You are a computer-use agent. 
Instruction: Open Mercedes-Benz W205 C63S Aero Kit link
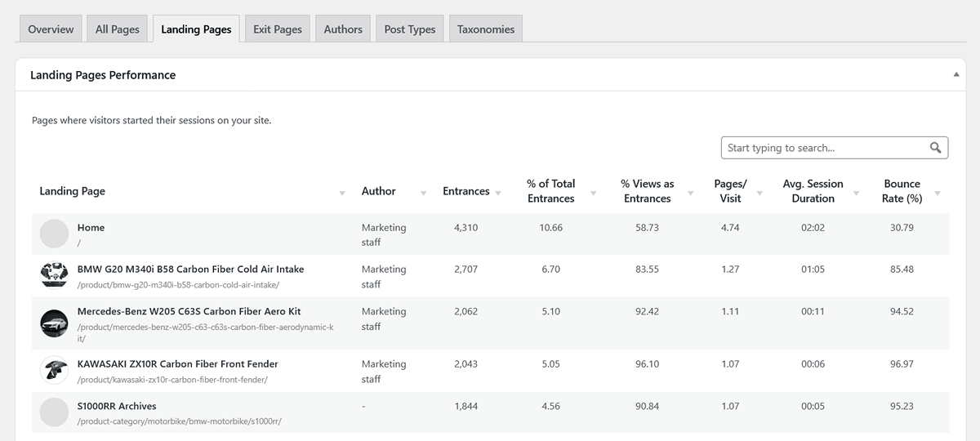coord(189,312)
